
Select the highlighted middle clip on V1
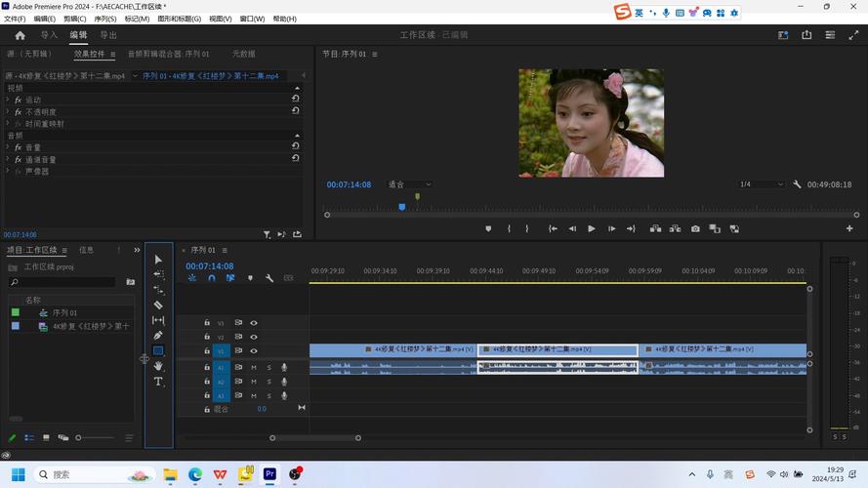558,349
